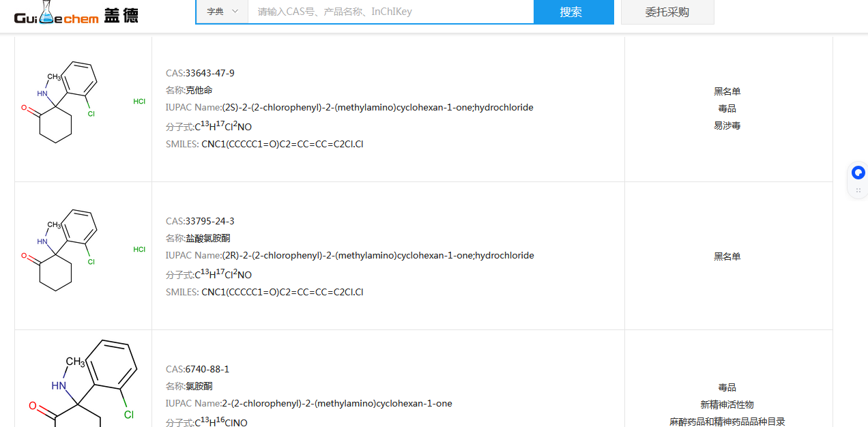Click the 易涉毒 classification tag
Viewport: 868px width, 427px height.
[727, 126]
